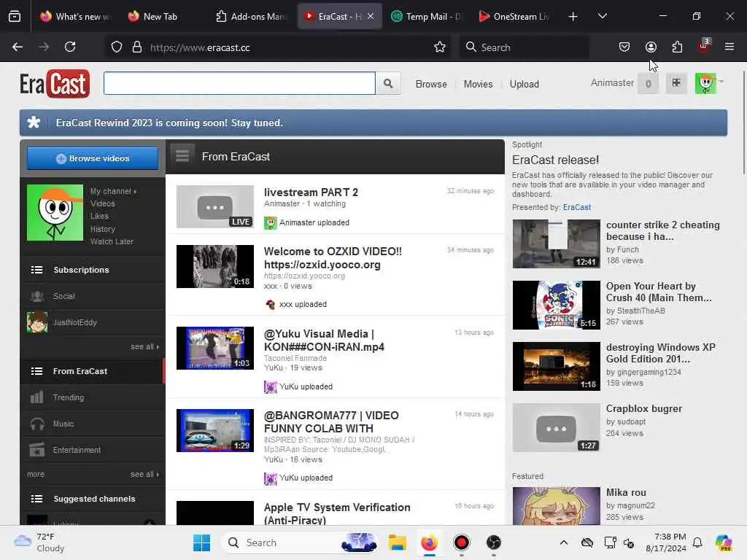
Task: Open the Firefox tracking protection shield
Action: [117, 47]
